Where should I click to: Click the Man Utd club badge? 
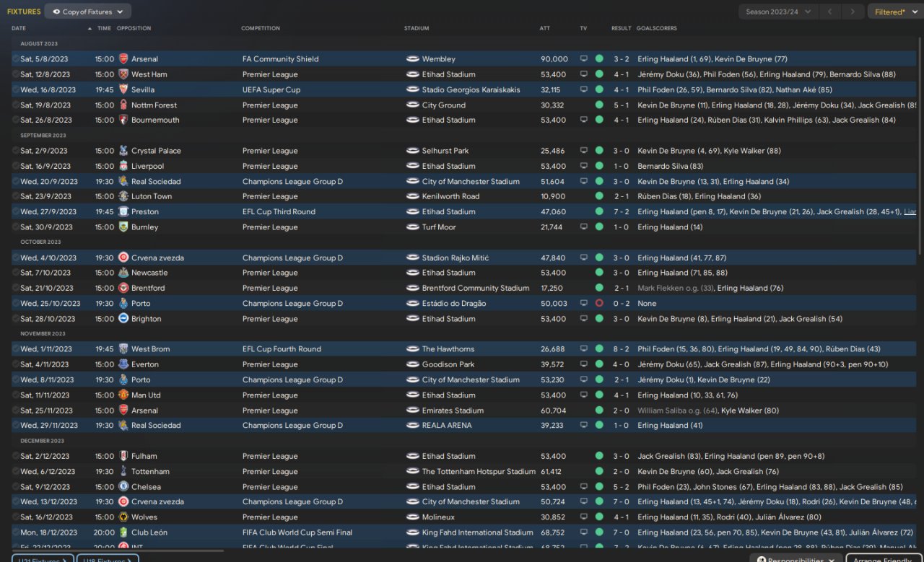click(x=123, y=395)
